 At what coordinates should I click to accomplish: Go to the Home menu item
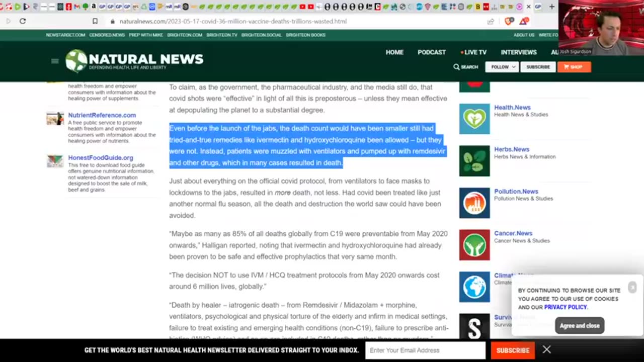[x=394, y=52]
